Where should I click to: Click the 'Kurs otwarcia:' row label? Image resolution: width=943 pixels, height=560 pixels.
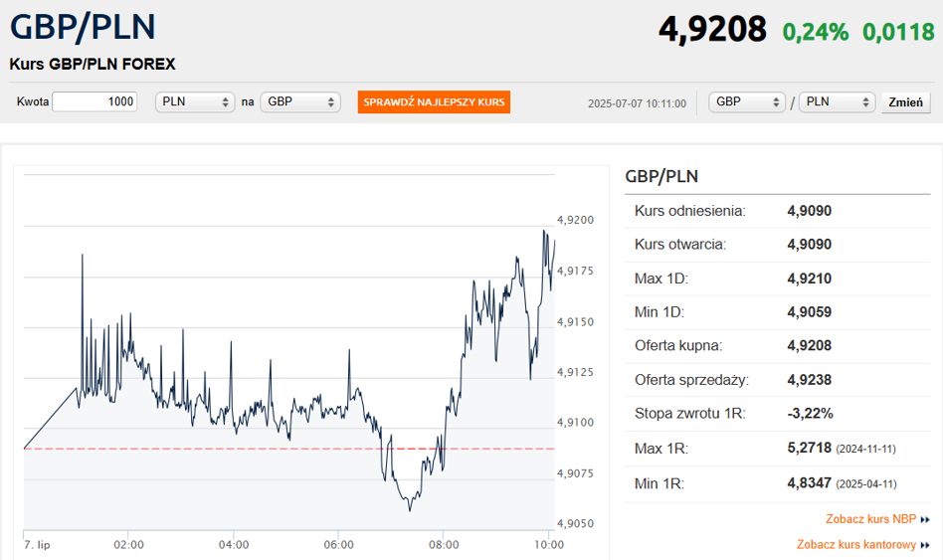(680, 245)
